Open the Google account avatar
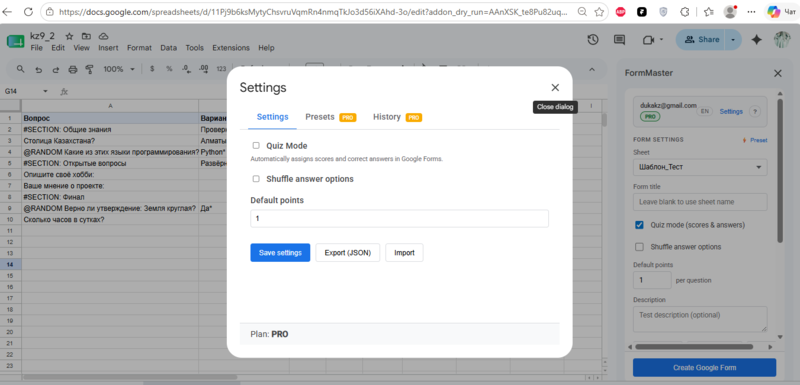The height and width of the screenshot is (385, 800). coord(782,40)
